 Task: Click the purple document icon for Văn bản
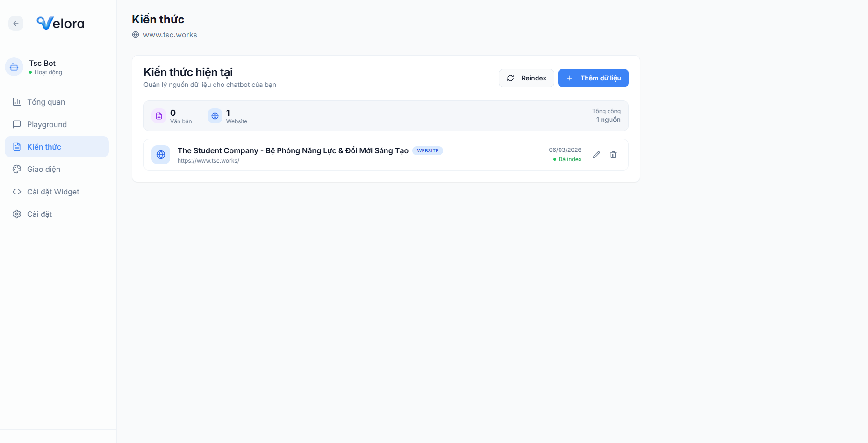[159, 116]
